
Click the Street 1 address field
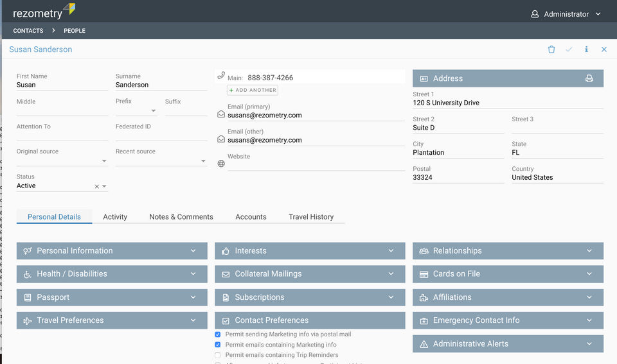(508, 103)
